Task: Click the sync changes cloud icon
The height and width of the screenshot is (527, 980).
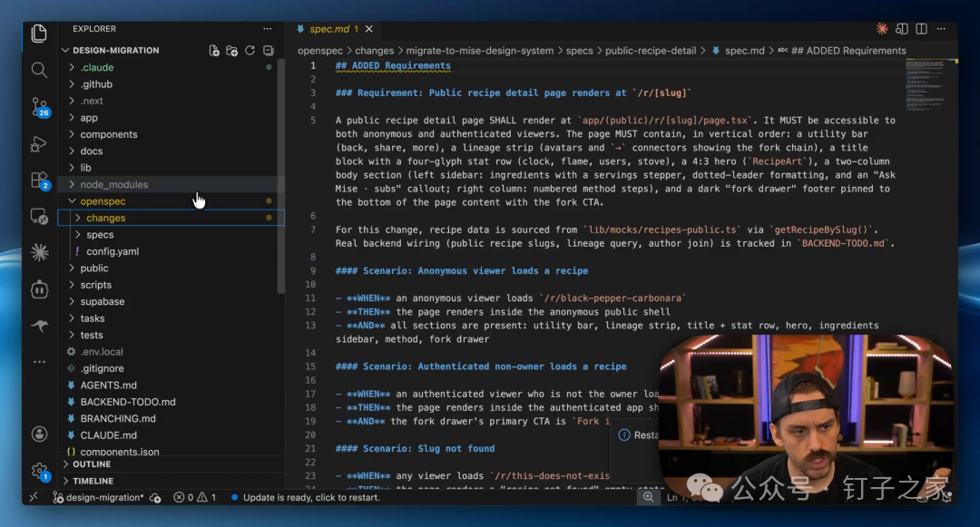Action: point(156,498)
